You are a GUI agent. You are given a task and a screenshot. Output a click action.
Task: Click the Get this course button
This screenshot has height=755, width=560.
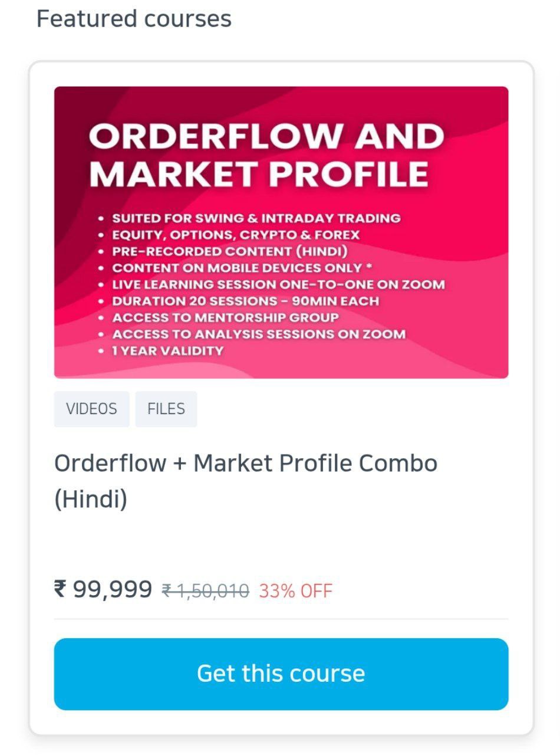click(x=281, y=674)
